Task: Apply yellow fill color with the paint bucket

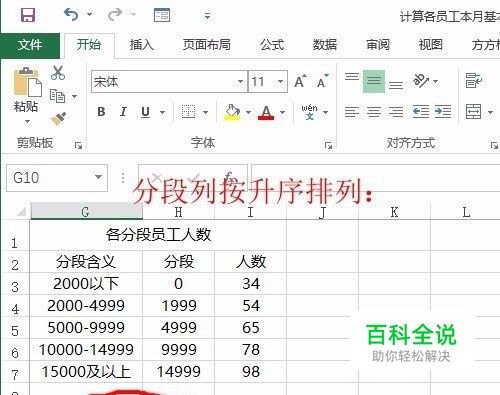Action: pyautogui.click(x=232, y=112)
